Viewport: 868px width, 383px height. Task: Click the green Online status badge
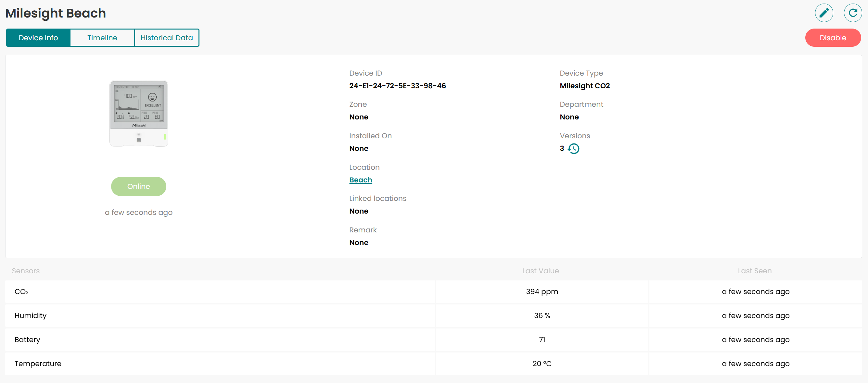(138, 186)
